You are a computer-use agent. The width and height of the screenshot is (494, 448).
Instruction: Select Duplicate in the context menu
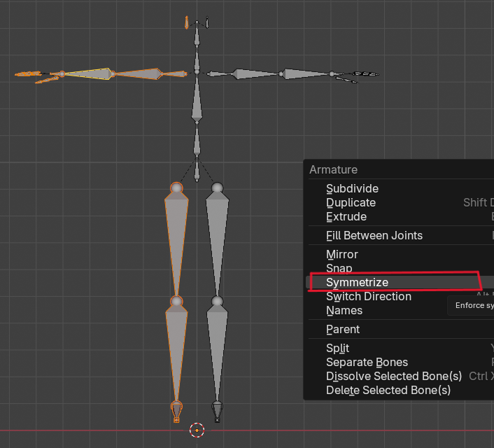click(351, 202)
